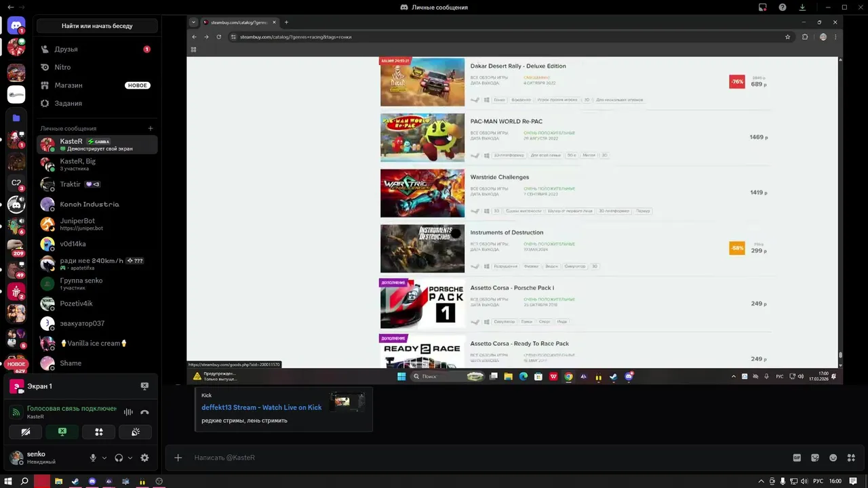The width and height of the screenshot is (868, 488).
Task: Open the JuniperBot conversation
Action: tap(96, 224)
